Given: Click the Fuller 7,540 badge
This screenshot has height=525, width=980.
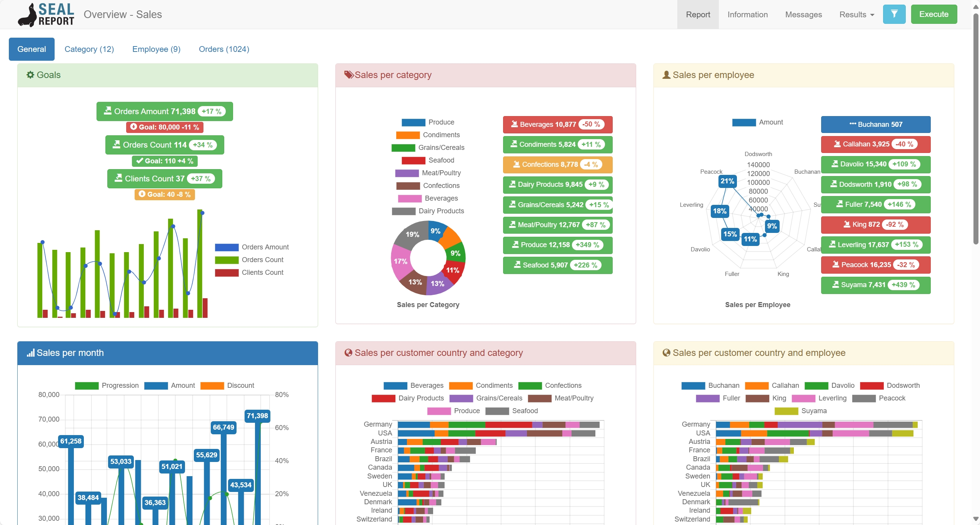Looking at the screenshot, I should click(x=876, y=204).
